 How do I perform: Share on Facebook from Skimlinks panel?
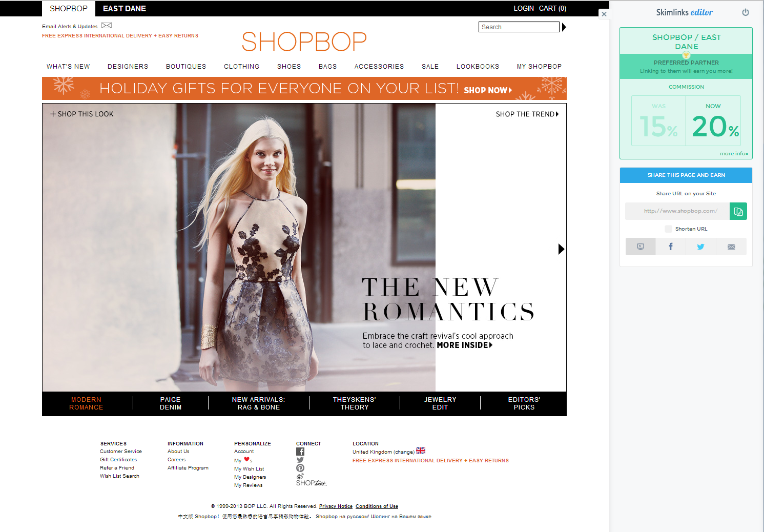[x=671, y=247]
